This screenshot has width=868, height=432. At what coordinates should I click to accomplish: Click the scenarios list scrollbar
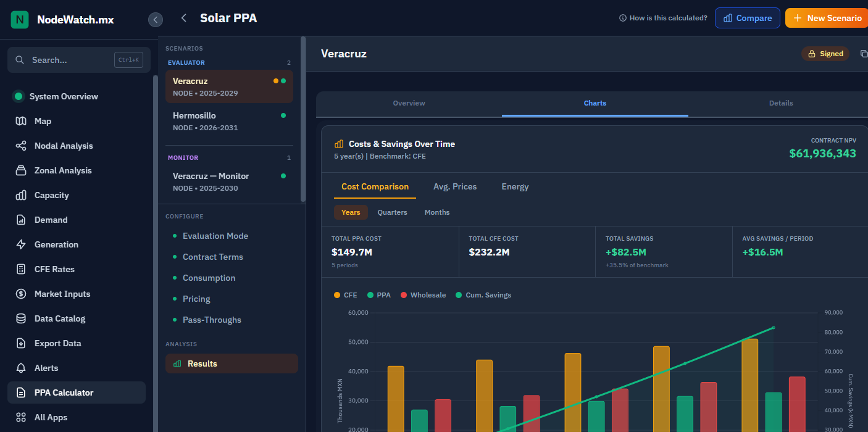pyautogui.click(x=303, y=118)
